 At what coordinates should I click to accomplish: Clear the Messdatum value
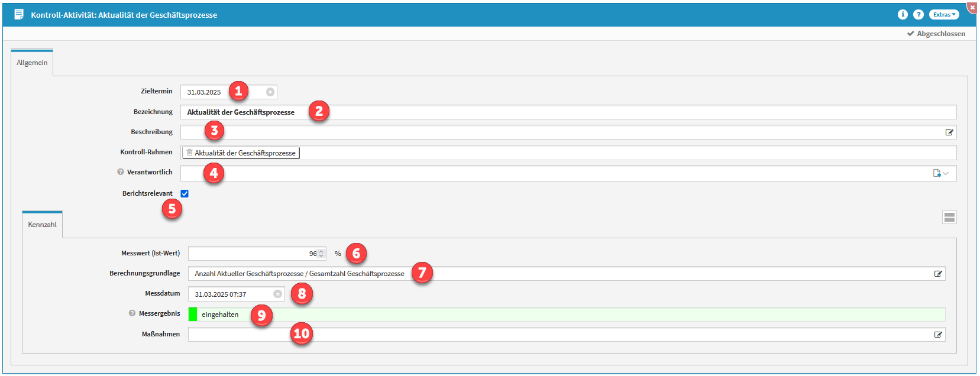pos(277,294)
